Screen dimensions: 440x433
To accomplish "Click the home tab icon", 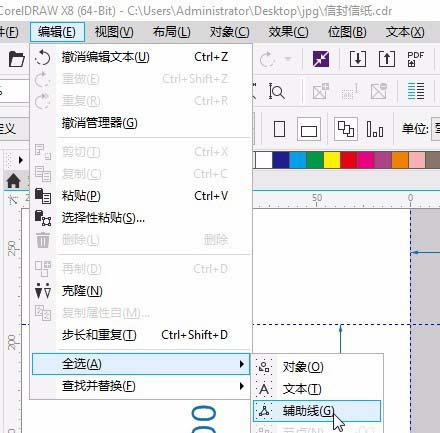I will tap(13, 181).
